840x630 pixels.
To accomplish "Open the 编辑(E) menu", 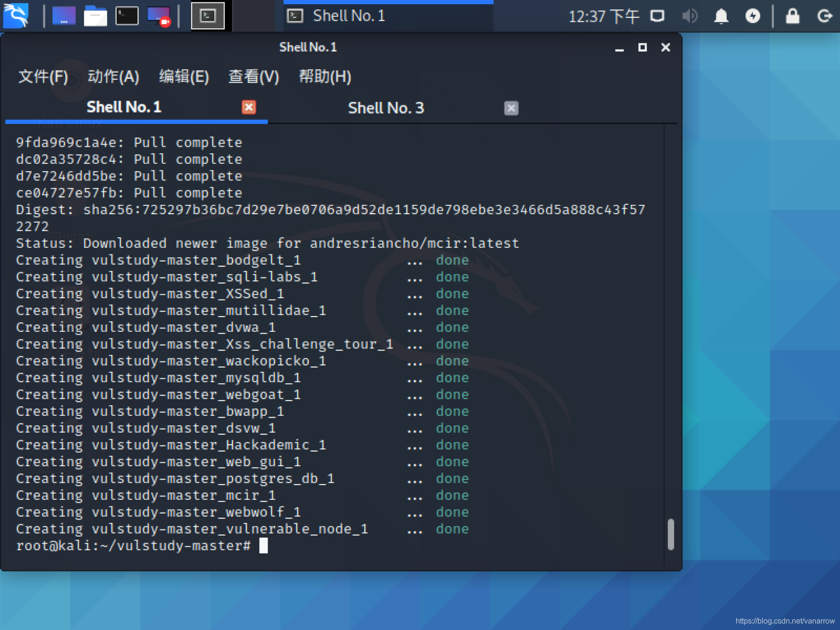I will [x=184, y=76].
